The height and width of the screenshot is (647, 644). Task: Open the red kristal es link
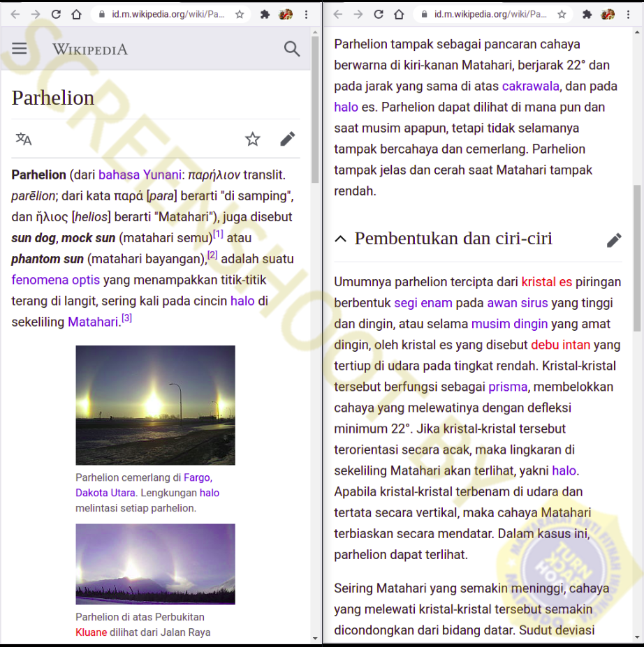547,282
